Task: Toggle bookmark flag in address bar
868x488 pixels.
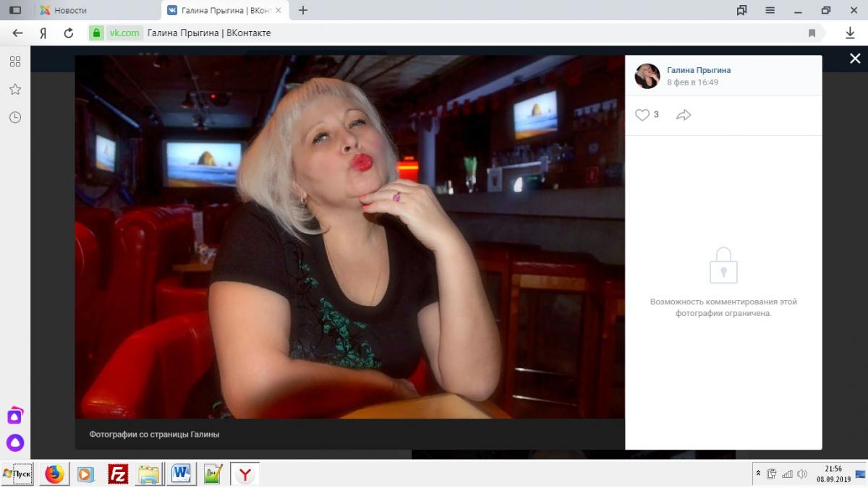Action: pyautogui.click(x=812, y=33)
